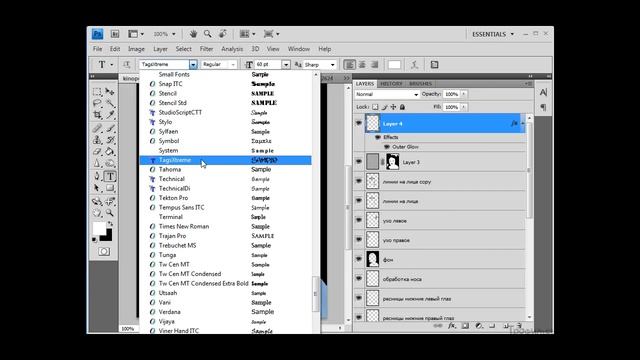Screen dimensions: 640x360
Task: Click the black background color swatch
Action: 108,237
